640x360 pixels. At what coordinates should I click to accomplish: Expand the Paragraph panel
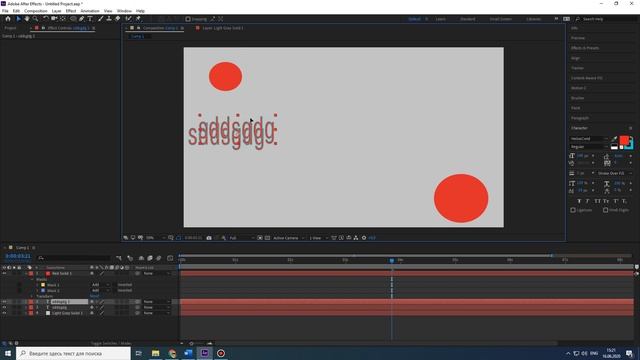coord(580,118)
